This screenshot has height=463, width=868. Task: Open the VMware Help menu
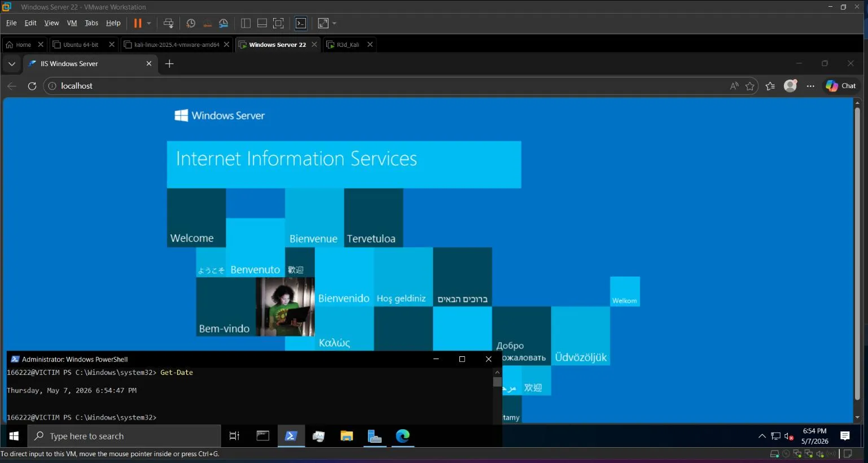click(113, 23)
